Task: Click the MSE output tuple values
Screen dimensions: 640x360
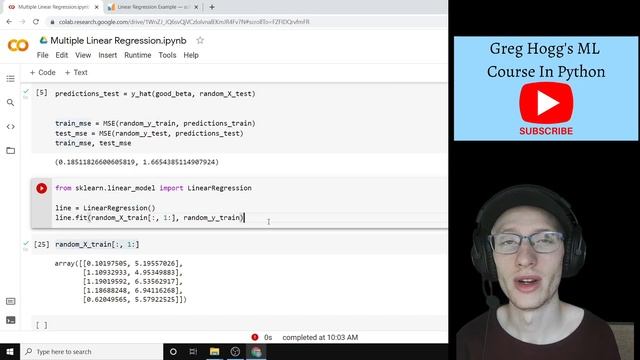Action: 137,162
